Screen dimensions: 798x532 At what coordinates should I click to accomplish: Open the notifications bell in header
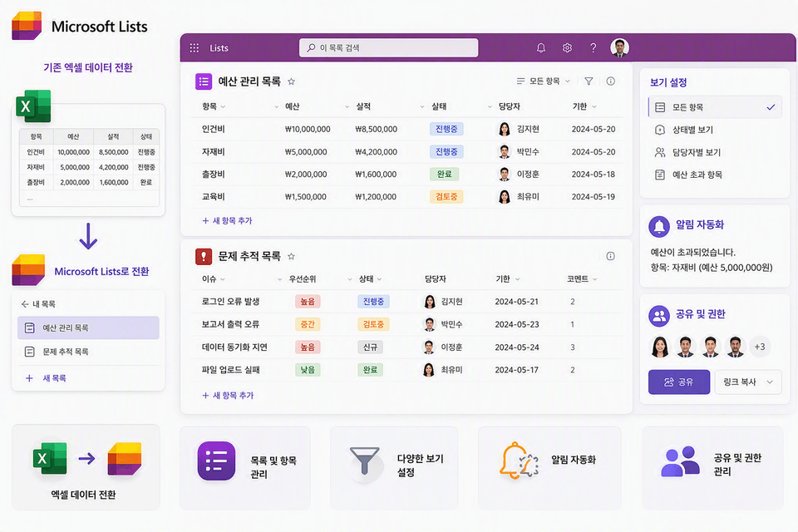[541, 48]
